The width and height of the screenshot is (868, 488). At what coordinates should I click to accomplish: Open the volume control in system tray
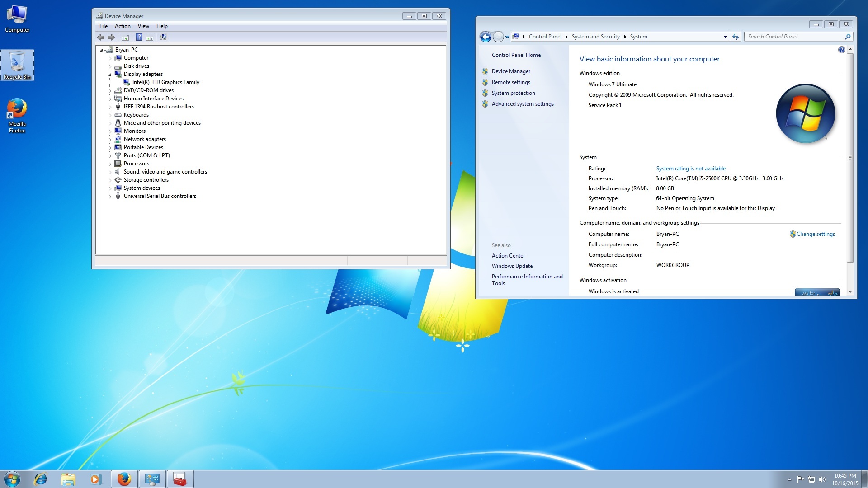pos(822,479)
